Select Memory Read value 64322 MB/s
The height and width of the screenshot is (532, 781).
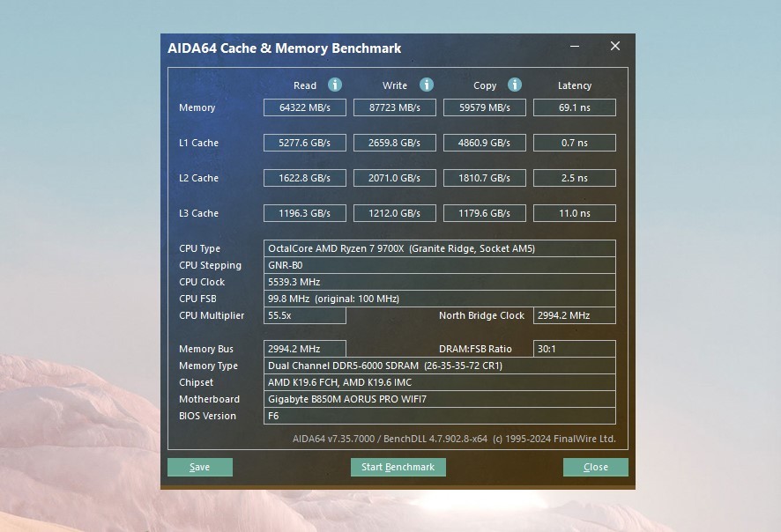[x=305, y=107]
